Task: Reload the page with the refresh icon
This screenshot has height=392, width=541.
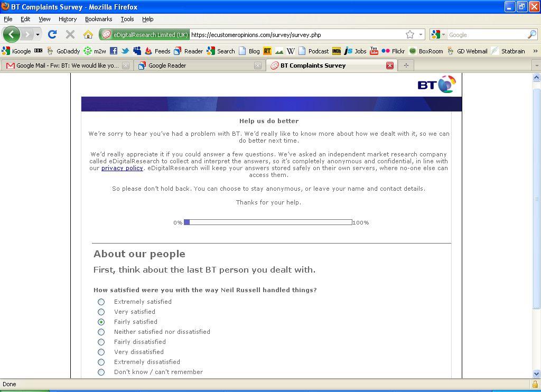Action: [x=52, y=35]
